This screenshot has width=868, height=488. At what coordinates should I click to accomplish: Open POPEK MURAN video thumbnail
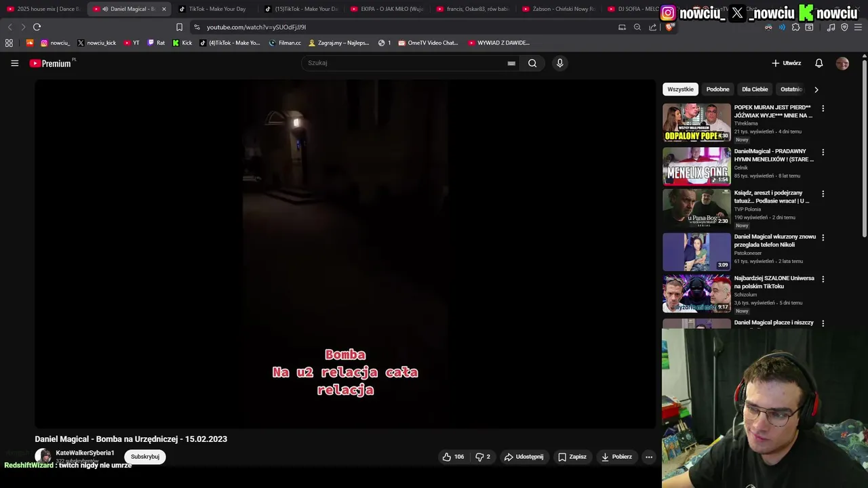(696, 122)
